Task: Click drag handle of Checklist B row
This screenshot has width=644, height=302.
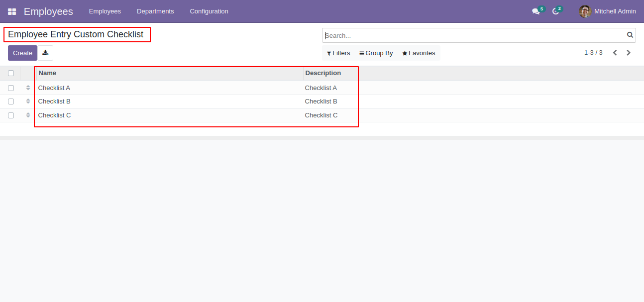Action: (28, 101)
